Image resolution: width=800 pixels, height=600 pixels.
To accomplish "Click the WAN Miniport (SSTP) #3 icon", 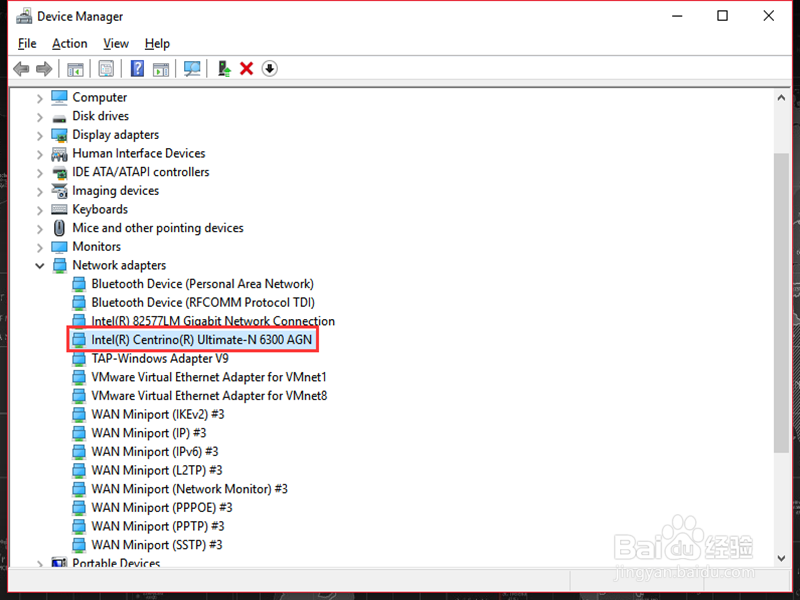I will click(x=79, y=545).
